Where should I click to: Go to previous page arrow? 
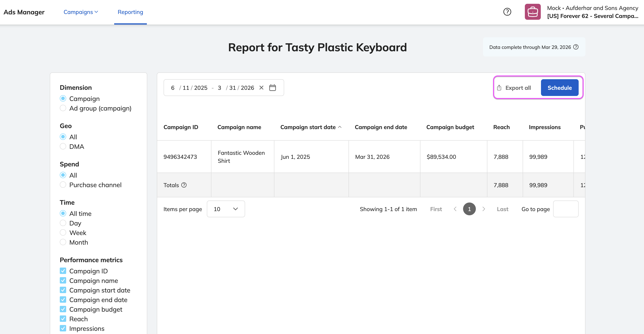tap(455, 209)
